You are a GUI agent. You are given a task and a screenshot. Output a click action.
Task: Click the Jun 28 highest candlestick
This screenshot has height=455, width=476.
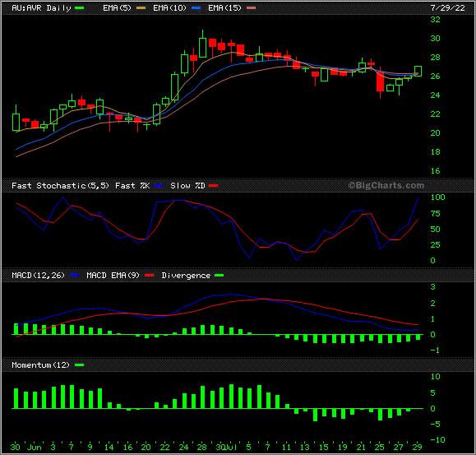pos(202,48)
